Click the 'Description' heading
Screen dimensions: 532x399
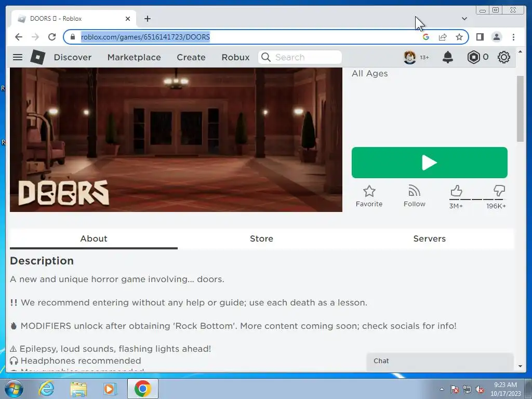pos(42,261)
